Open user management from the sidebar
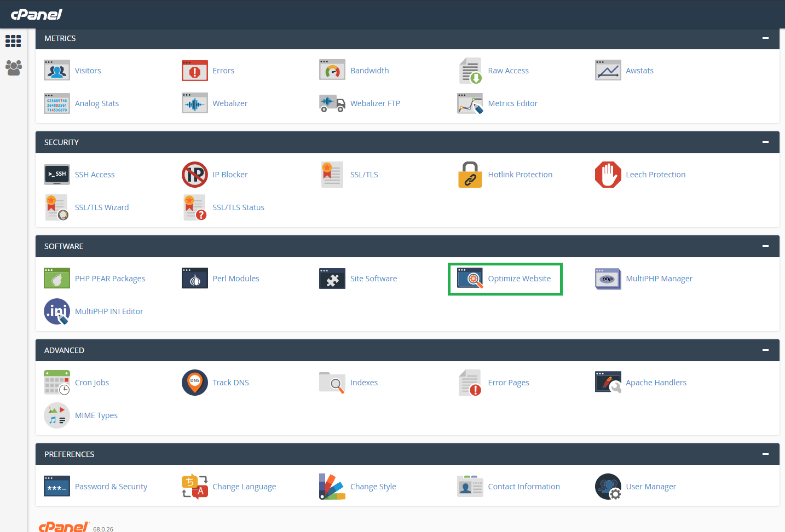785x532 pixels. pos(13,68)
